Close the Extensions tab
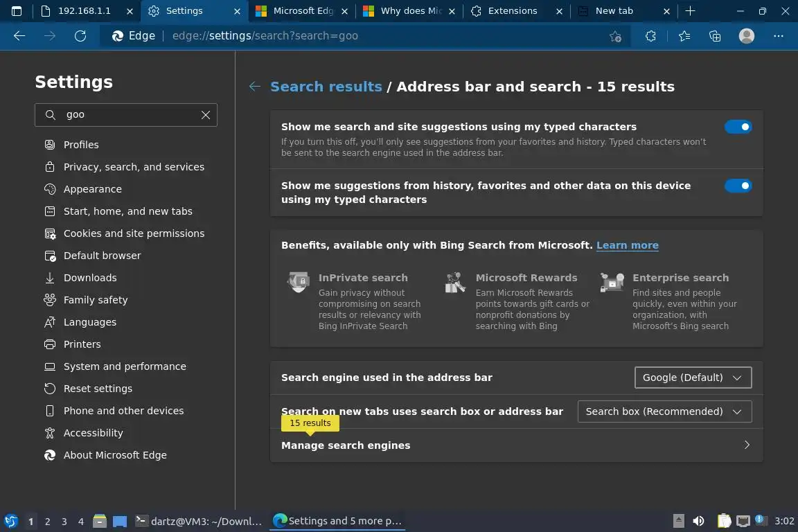This screenshot has height=532, width=798. click(x=559, y=10)
